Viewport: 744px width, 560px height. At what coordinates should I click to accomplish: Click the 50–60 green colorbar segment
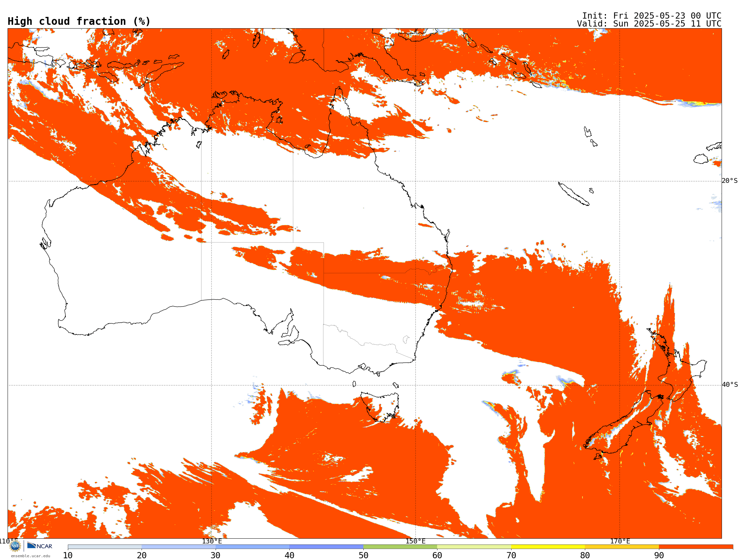pos(400,547)
